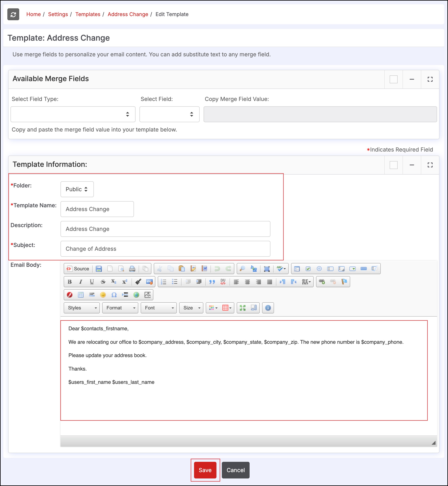Click the block quote icon
Screen dimensions: 448x486
point(212,282)
